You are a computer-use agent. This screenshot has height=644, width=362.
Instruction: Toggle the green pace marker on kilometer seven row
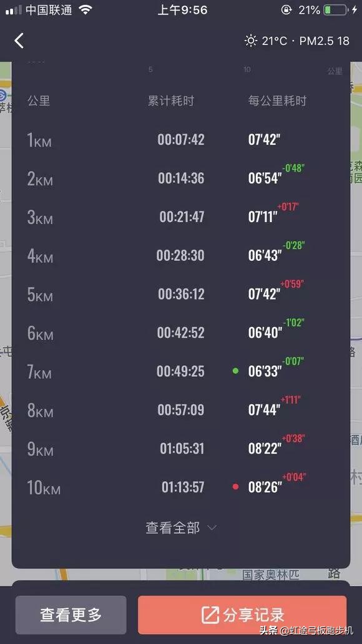pos(235,371)
